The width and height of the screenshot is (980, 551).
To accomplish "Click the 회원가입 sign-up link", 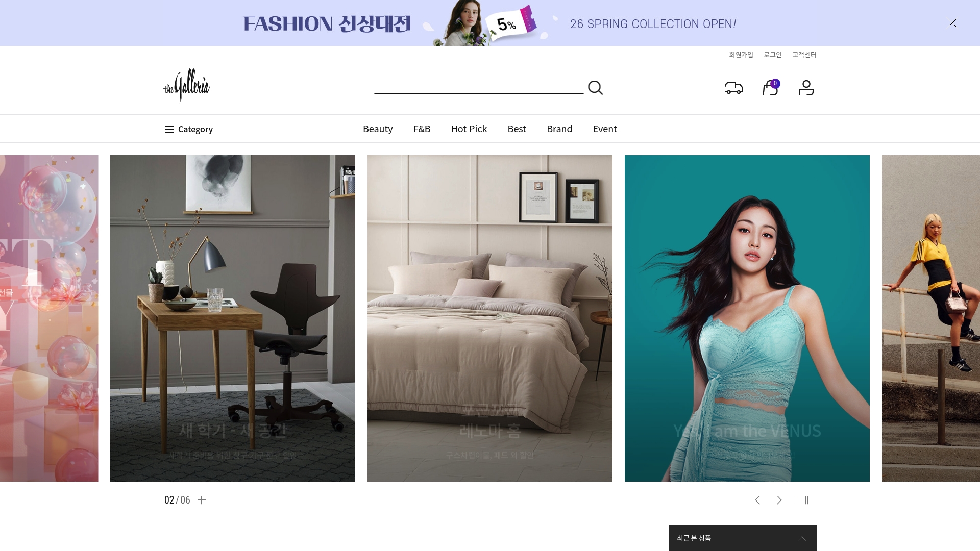I will coord(741,55).
